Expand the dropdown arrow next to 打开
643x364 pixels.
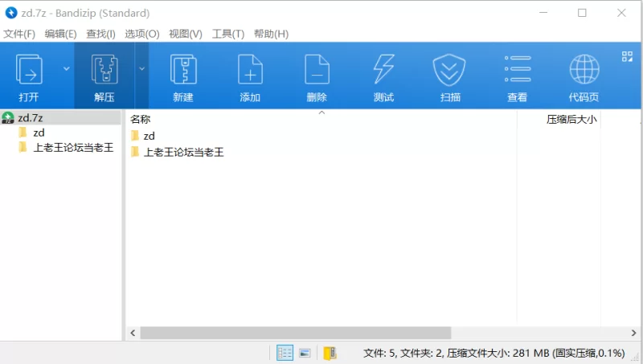pos(66,68)
